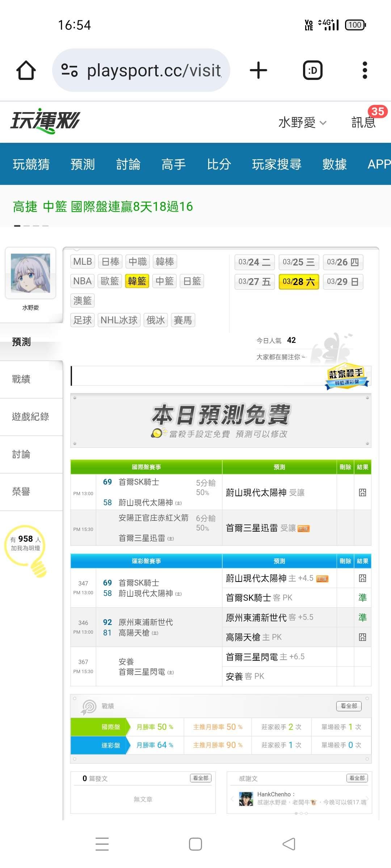
Task: Select the 中籃 league filter
Action: [x=165, y=281]
